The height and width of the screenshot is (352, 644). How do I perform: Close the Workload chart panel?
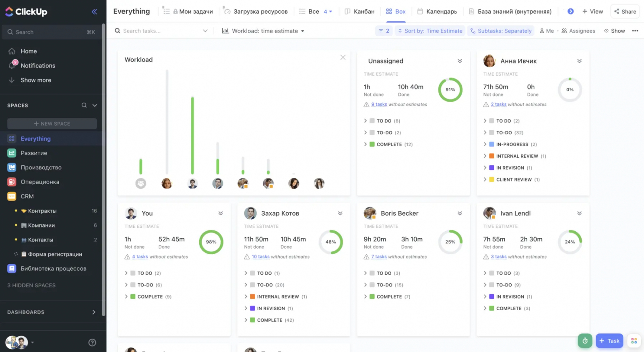343,58
